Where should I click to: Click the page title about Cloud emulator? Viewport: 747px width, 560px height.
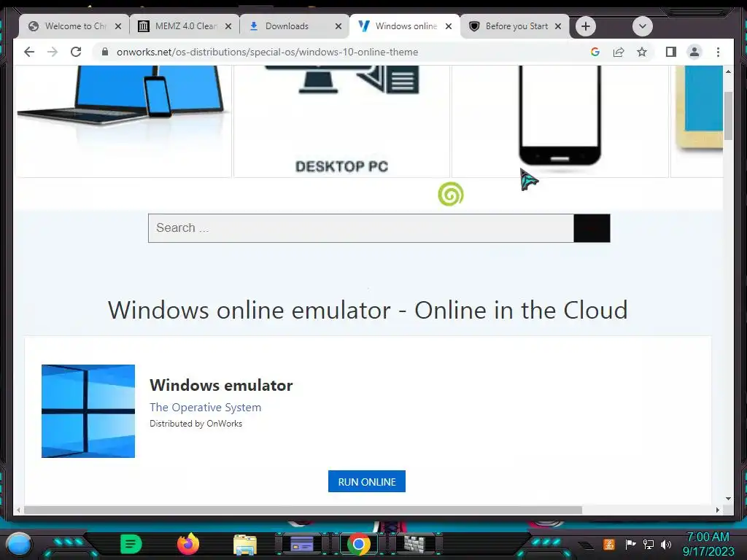pos(368,310)
